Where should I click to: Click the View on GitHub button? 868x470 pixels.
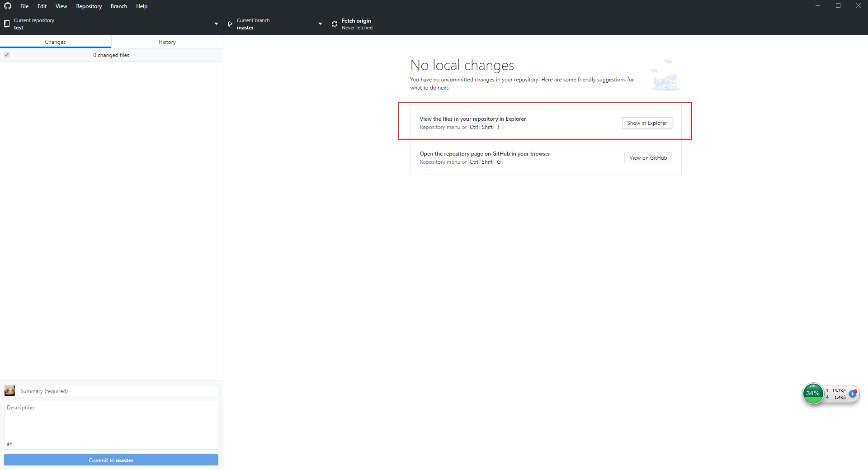(648, 157)
